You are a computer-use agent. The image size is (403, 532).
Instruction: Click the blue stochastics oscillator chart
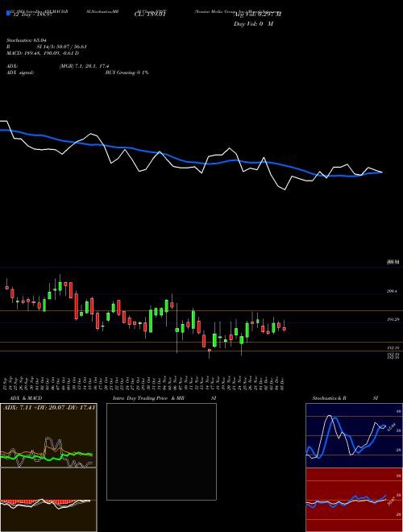click(354, 435)
